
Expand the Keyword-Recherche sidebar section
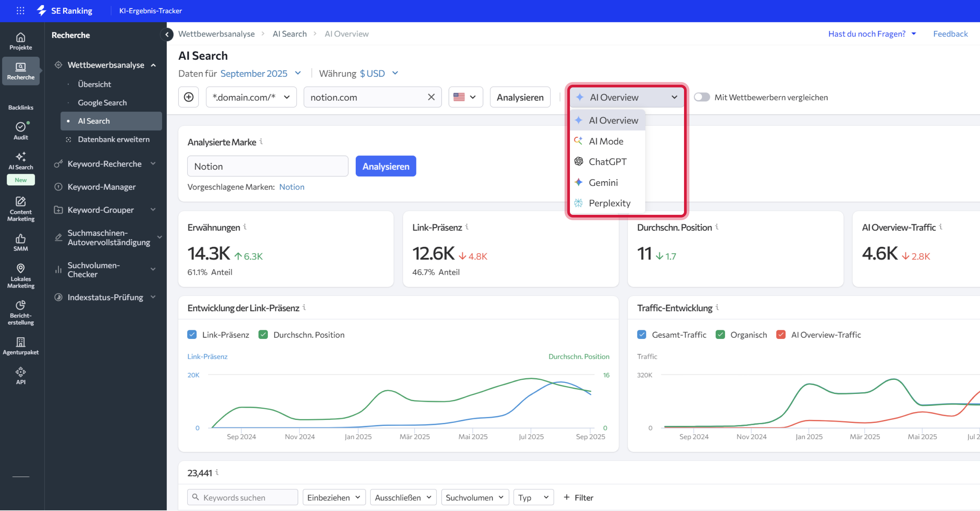(105, 163)
